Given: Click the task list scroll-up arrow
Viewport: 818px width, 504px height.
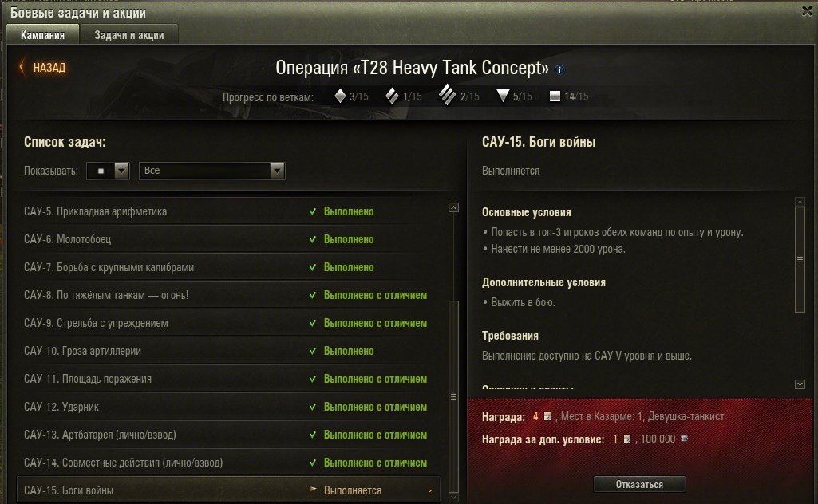Looking at the screenshot, I should coord(453,207).
